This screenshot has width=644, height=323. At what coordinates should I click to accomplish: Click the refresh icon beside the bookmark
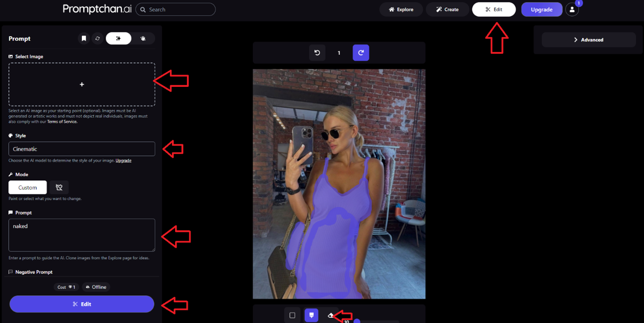point(98,38)
